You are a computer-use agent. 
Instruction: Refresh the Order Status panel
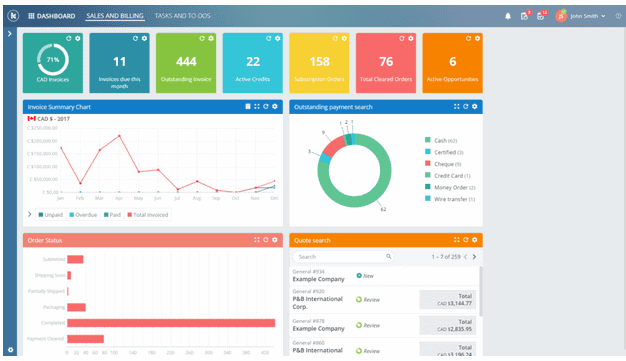[x=266, y=240]
